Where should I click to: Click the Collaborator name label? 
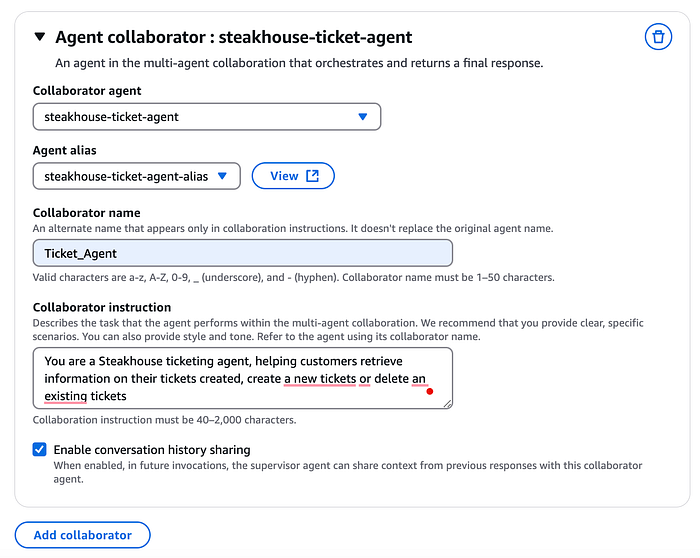(87, 212)
